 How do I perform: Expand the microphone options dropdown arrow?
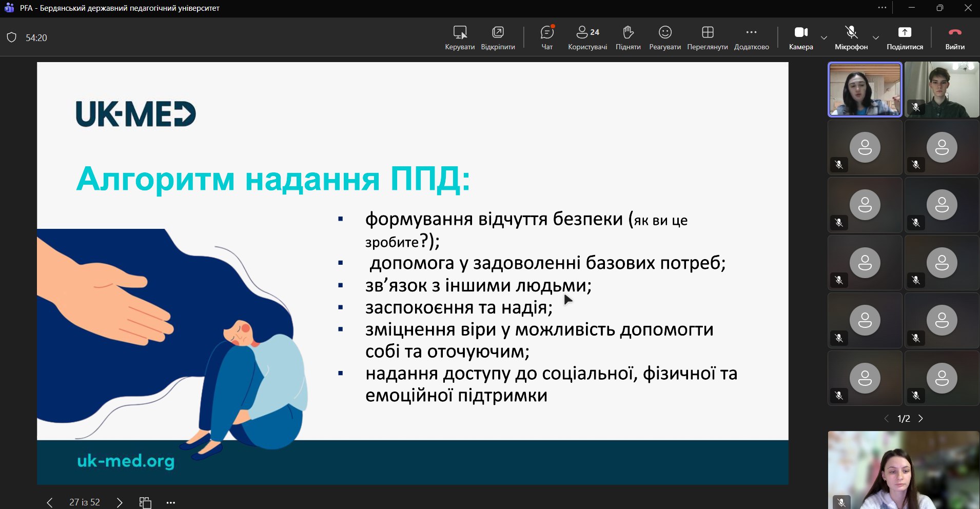(x=876, y=37)
